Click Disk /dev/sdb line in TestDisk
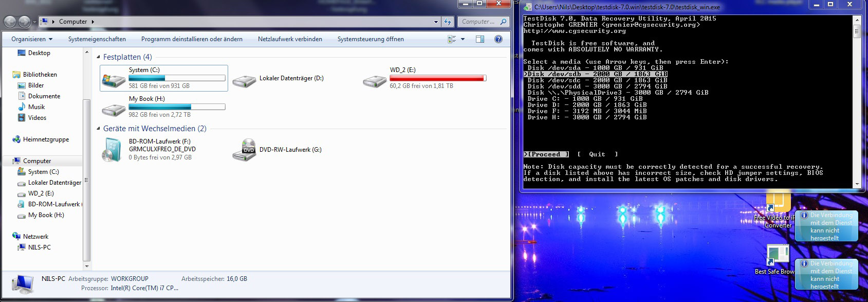This screenshot has height=302, width=868. tap(596, 74)
